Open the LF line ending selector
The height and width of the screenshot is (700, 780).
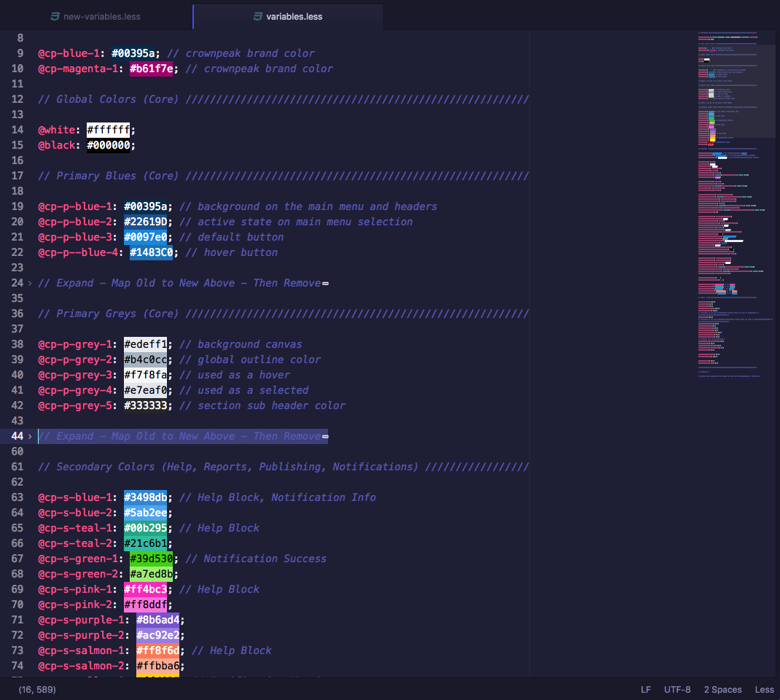click(646, 690)
